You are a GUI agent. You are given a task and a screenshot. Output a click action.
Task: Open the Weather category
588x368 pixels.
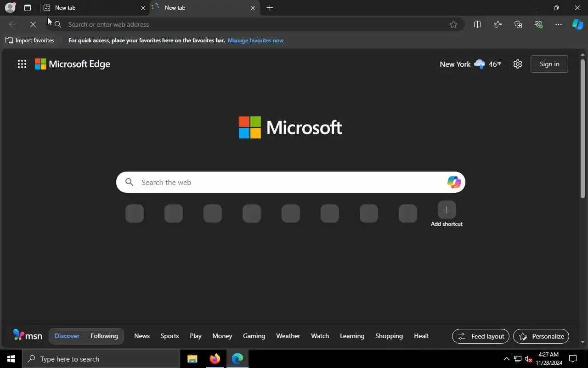click(x=288, y=336)
